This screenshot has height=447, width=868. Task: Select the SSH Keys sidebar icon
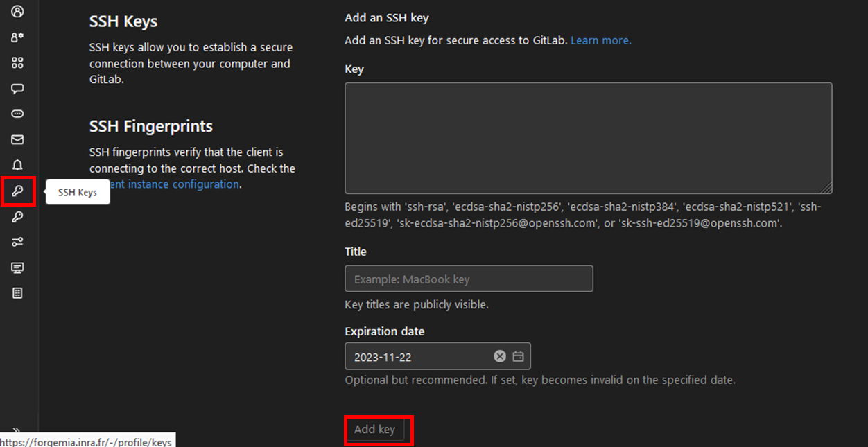(x=17, y=191)
